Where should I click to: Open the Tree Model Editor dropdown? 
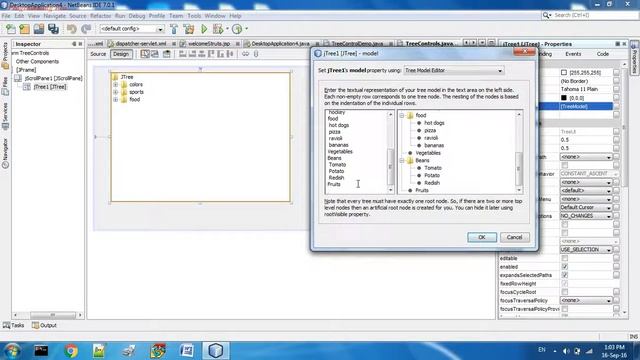(x=453, y=71)
